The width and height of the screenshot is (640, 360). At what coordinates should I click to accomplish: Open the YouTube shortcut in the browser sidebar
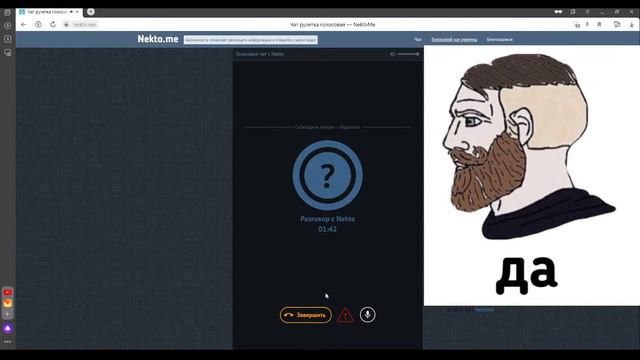(x=8, y=292)
